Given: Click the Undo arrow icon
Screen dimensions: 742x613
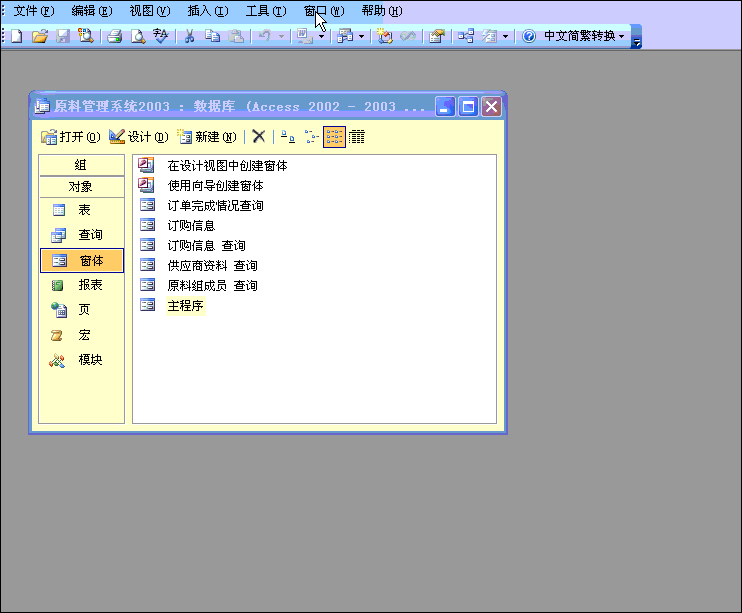Looking at the screenshot, I should pyautogui.click(x=265, y=36).
